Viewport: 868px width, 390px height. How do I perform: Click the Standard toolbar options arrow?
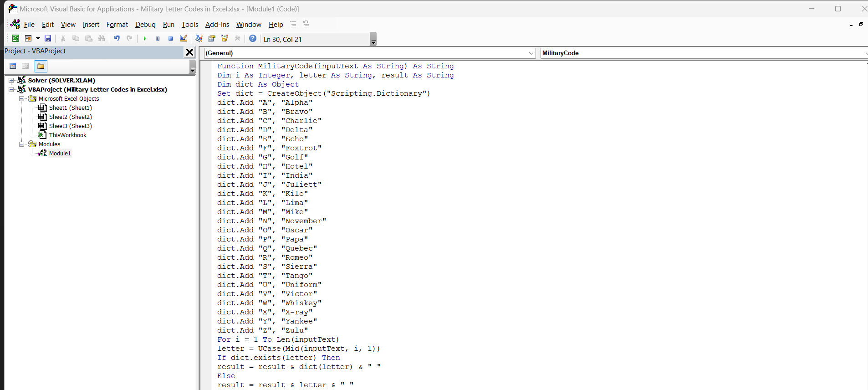(x=373, y=40)
